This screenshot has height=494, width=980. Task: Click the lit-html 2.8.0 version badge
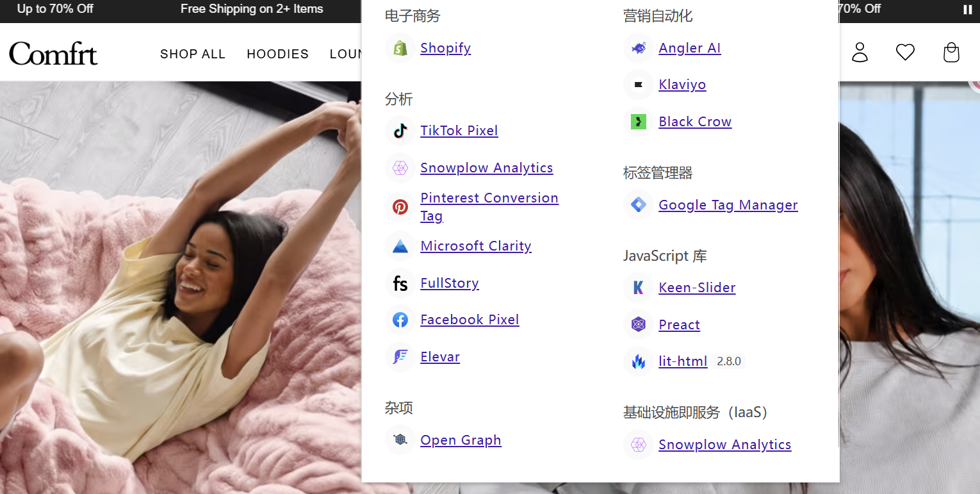coord(729,361)
